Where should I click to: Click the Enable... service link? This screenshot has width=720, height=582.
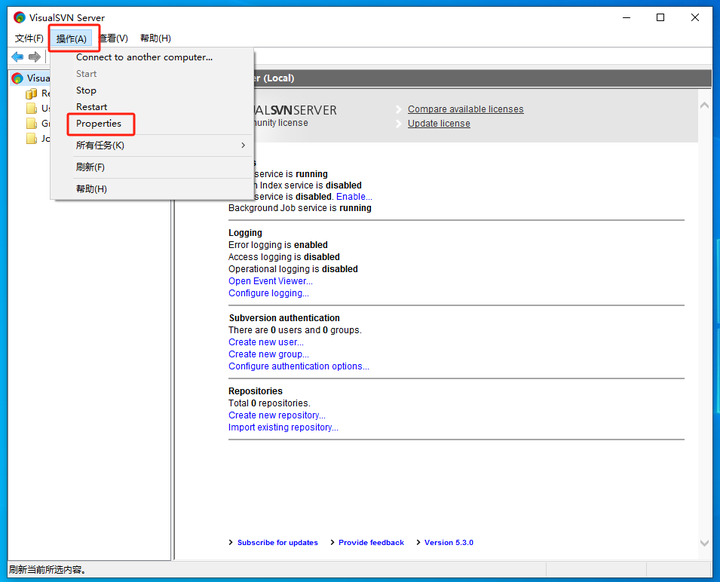click(x=354, y=197)
